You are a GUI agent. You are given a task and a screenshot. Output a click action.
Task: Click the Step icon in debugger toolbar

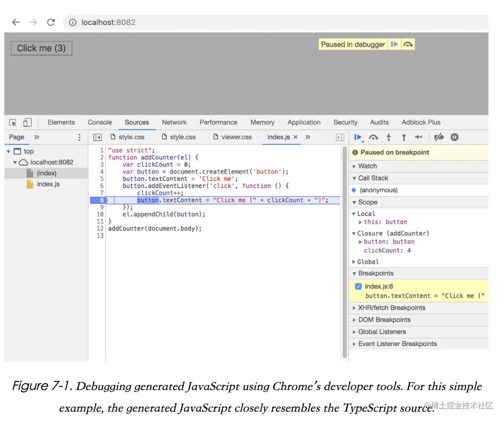(418, 137)
